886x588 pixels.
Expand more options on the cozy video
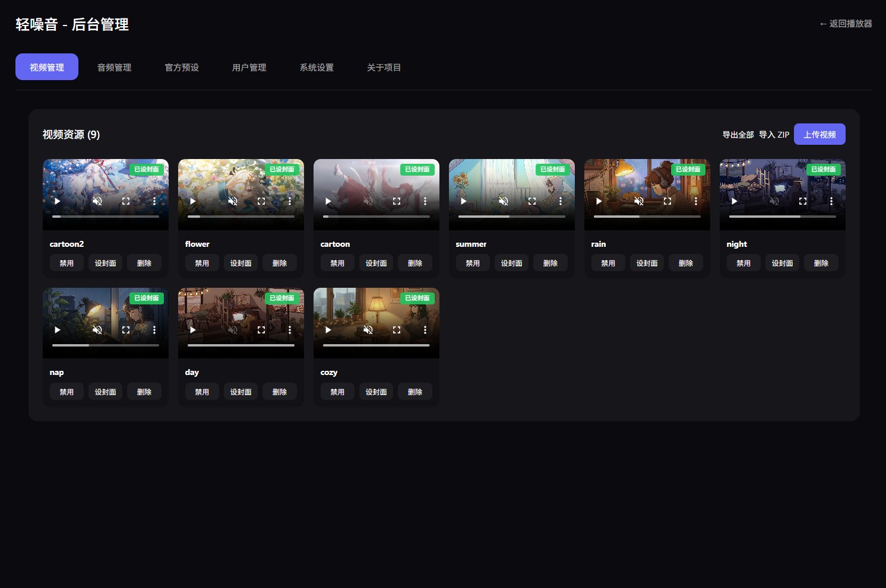(x=425, y=330)
